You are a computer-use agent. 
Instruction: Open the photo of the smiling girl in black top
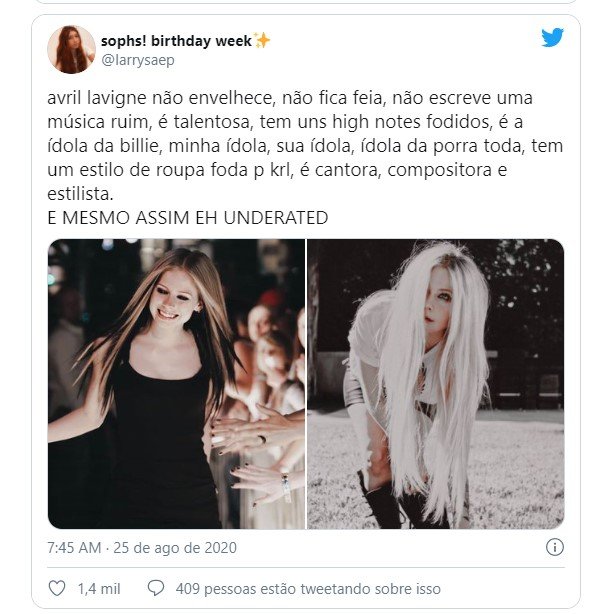[x=176, y=384]
